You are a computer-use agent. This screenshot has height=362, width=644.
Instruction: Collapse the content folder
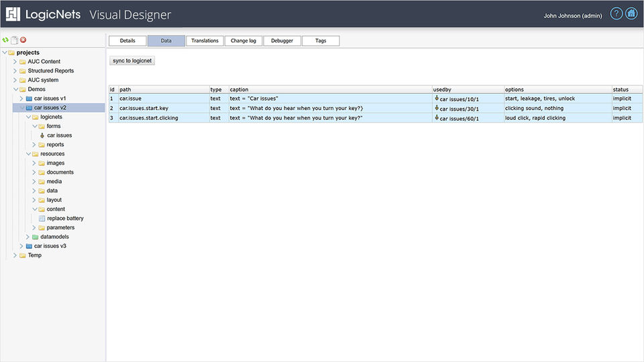[x=34, y=209]
